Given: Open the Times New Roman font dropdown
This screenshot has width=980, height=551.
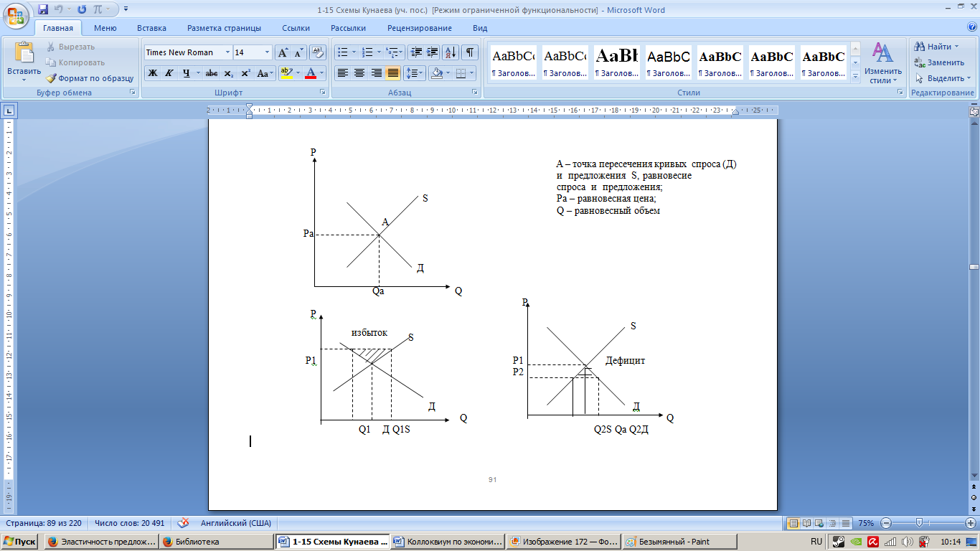Looking at the screenshot, I should [227, 52].
